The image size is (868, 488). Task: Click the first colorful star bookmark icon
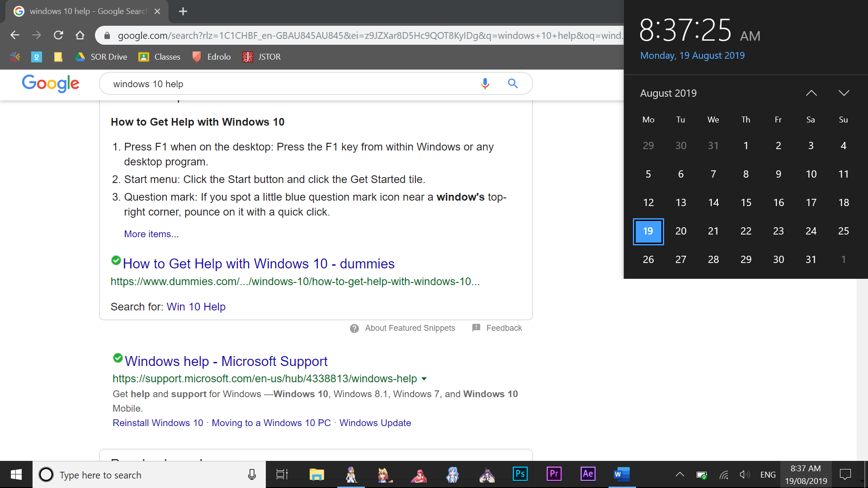[x=15, y=57]
